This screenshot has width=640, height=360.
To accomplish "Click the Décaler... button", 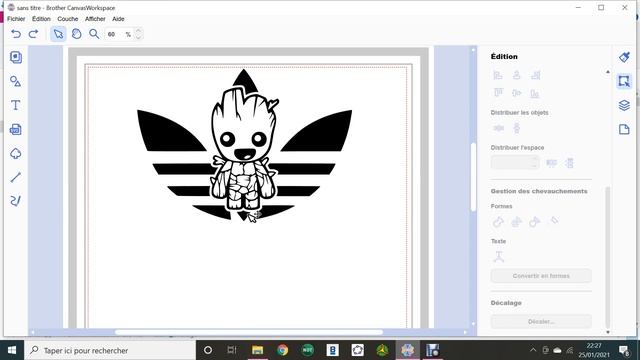I will tap(541, 322).
